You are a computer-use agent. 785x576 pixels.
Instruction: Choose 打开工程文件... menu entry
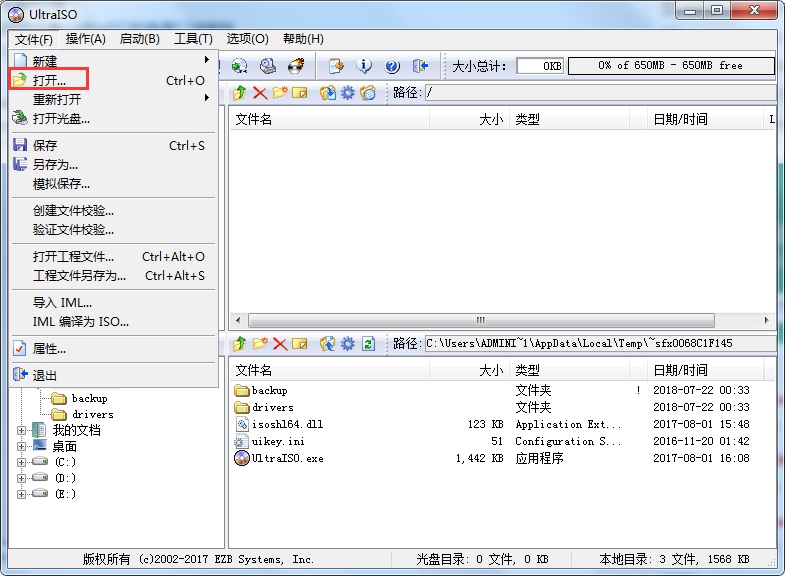coord(113,257)
